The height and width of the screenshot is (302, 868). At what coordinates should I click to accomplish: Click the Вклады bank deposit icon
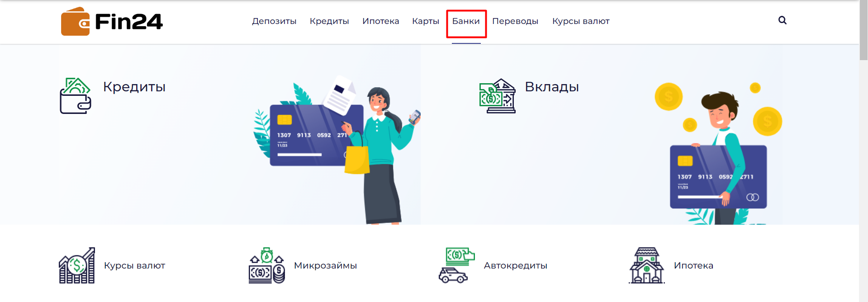pos(498,96)
